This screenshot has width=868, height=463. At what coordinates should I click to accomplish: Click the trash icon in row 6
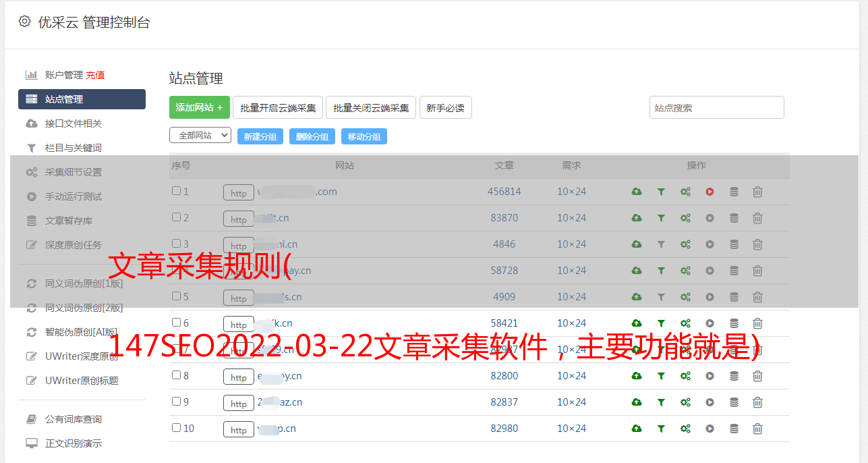[757, 323]
